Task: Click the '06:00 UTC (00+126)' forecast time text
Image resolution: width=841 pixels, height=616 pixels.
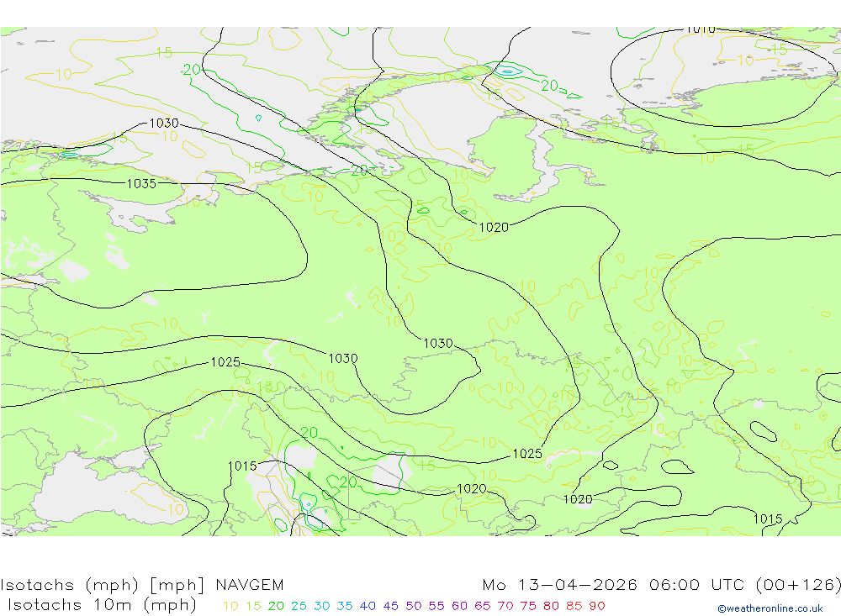Action: 745,584
